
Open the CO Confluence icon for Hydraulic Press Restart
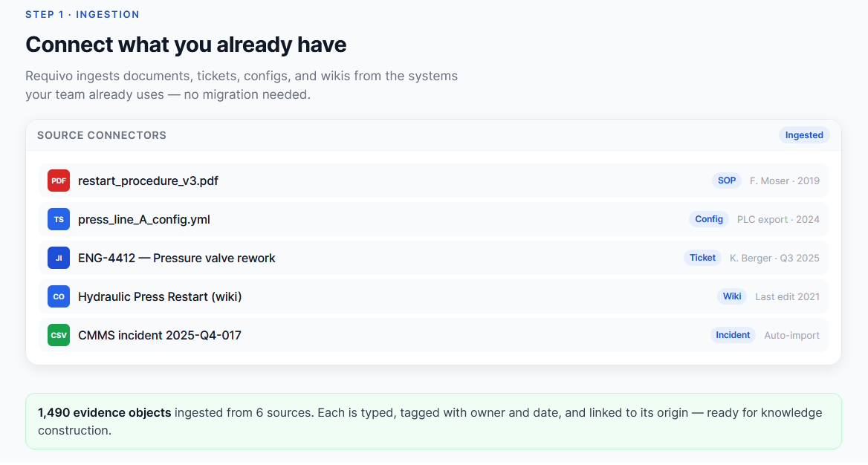point(58,296)
